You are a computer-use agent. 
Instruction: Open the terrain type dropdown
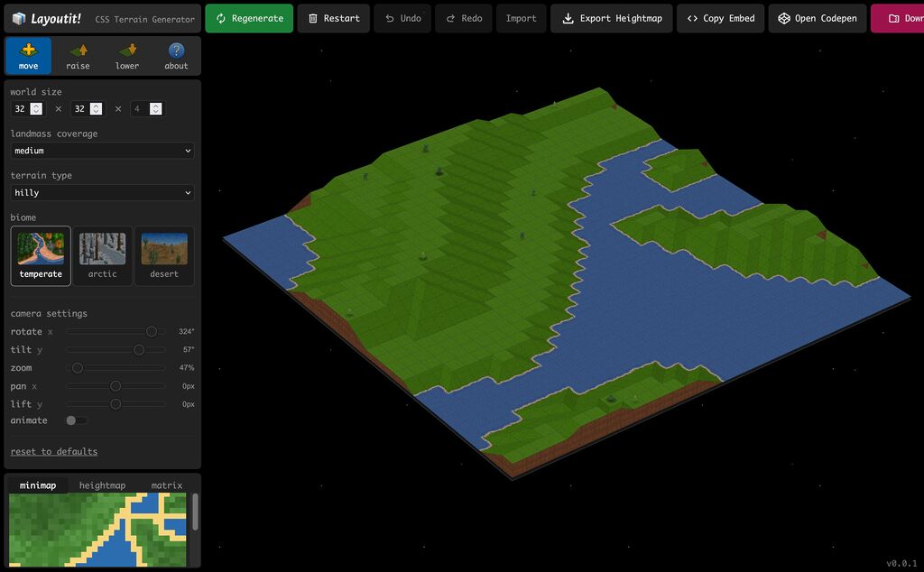tap(102, 192)
